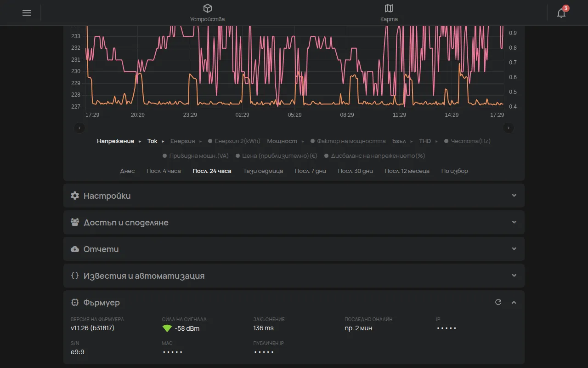Collapse the Фърмуер section chevron

coord(514,302)
